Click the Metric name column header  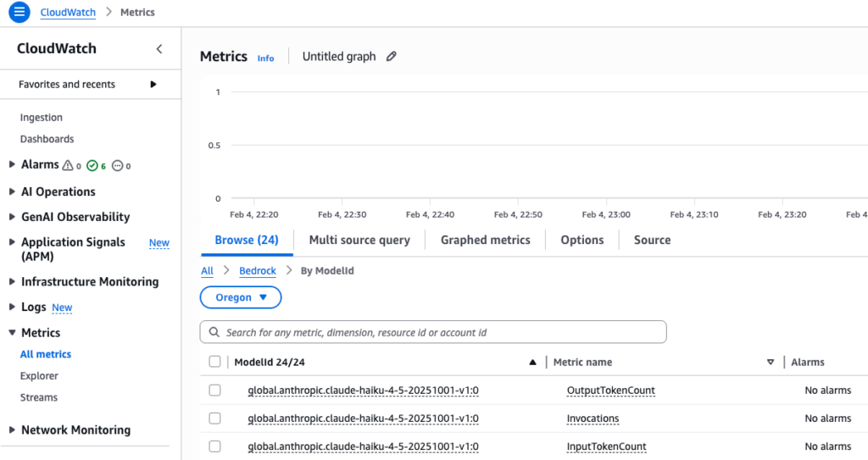click(583, 362)
